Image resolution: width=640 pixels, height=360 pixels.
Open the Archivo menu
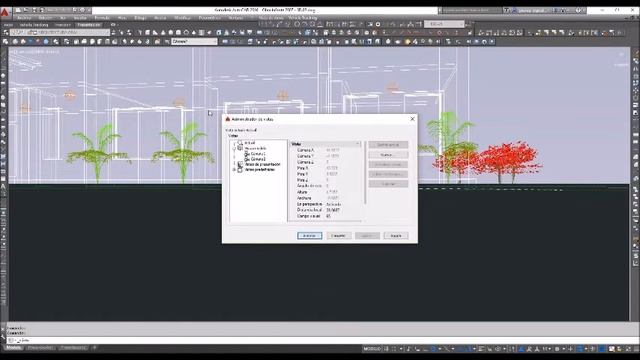[x=24, y=18]
